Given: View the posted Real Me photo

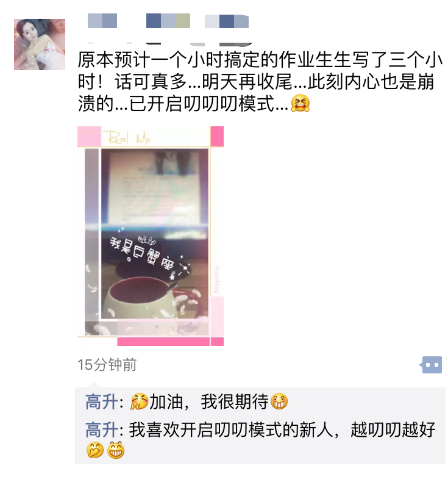Looking at the screenshot, I should pos(151,236).
